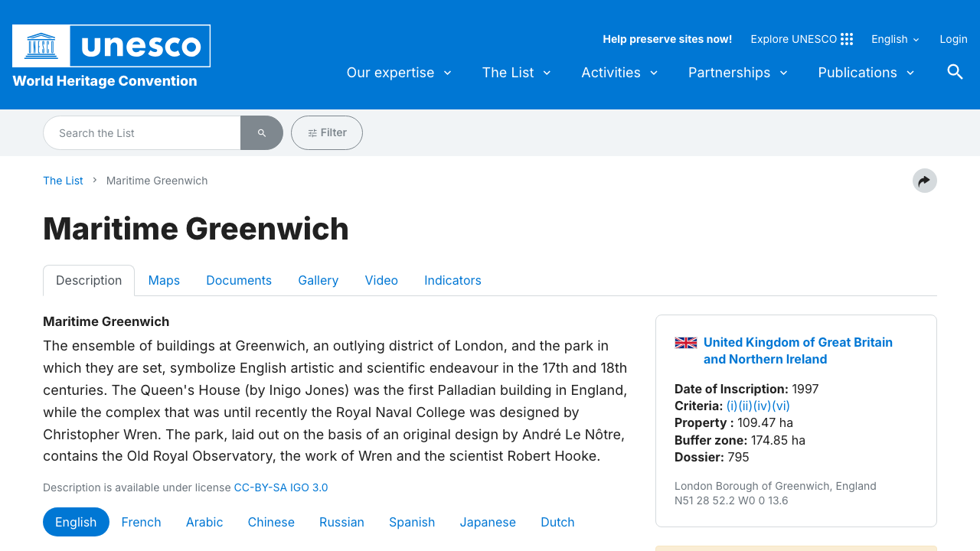Click the United Kingdom flag icon
This screenshot has height=551, width=980.
685,343
